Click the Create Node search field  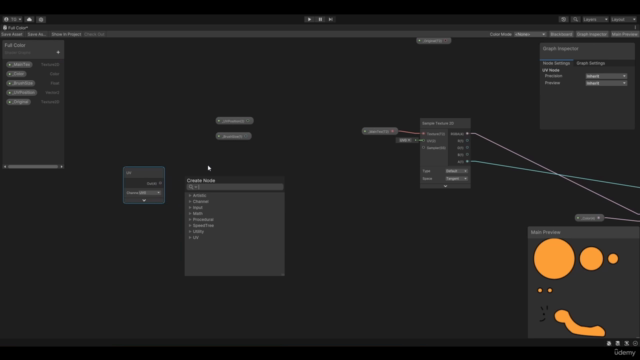[235, 187]
